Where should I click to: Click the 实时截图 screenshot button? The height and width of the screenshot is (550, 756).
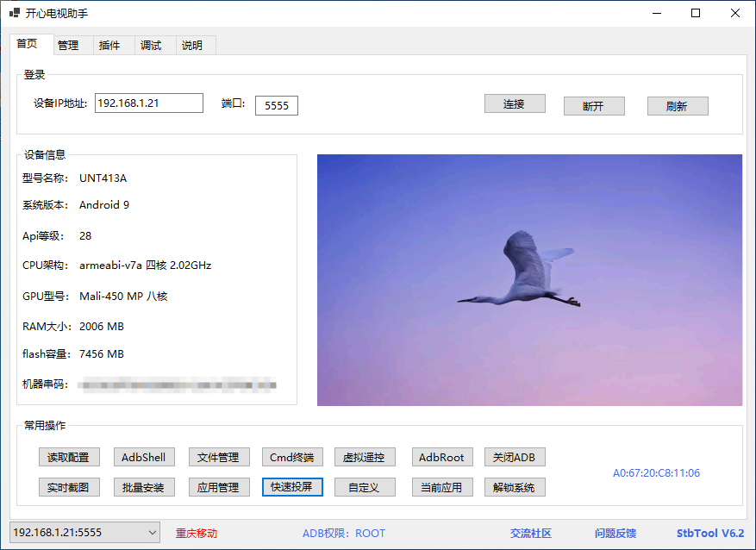69,487
